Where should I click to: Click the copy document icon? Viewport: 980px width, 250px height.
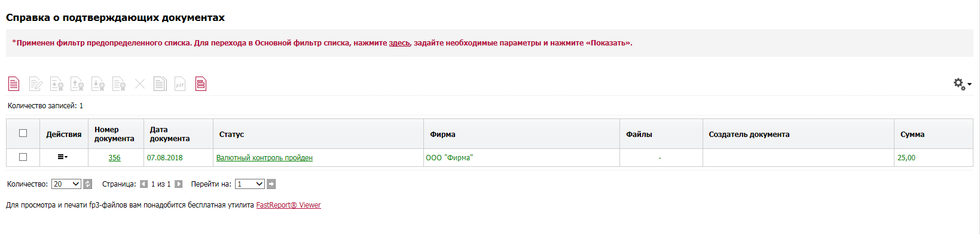(160, 84)
